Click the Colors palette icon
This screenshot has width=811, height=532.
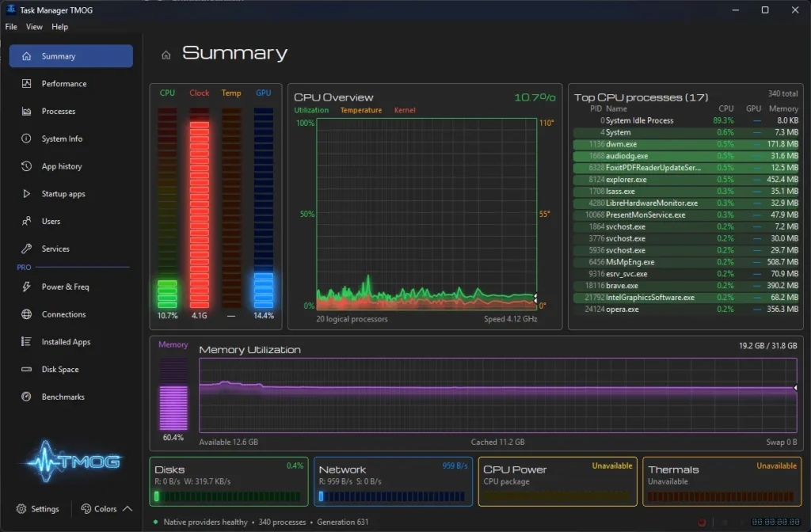click(86, 509)
